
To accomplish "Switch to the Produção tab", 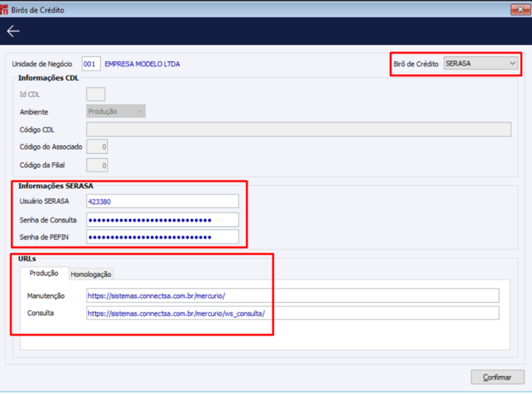I will (44, 274).
